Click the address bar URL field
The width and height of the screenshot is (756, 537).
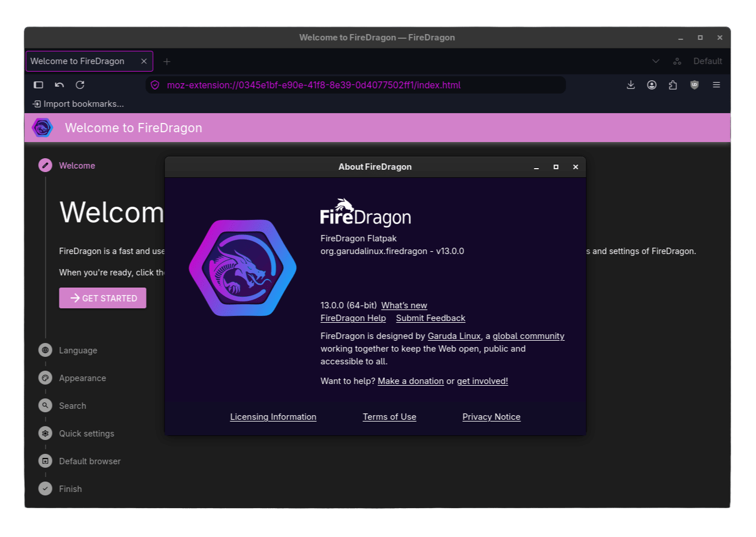click(x=355, y=85)
